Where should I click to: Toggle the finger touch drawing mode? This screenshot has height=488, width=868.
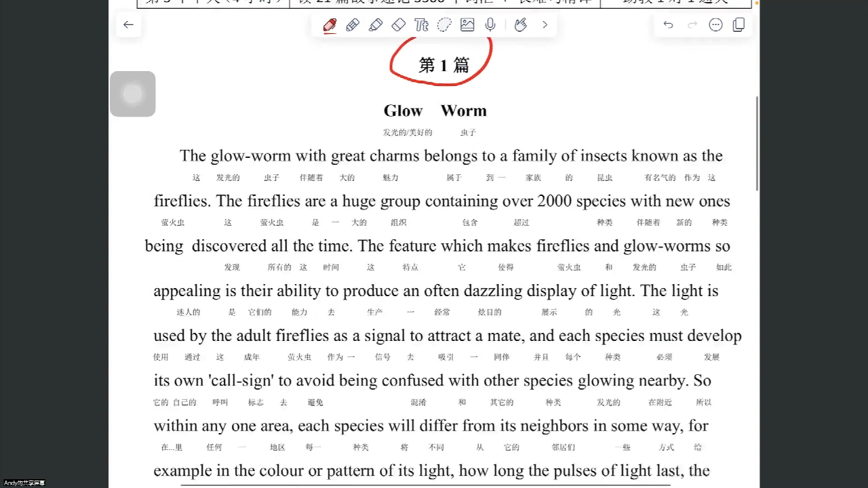[521, 25]
